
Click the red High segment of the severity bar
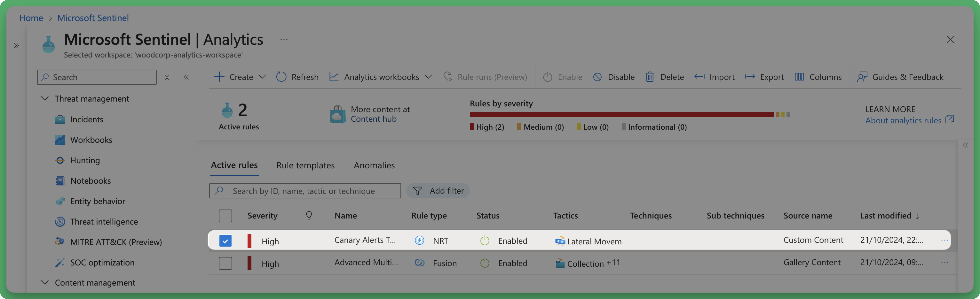coord(622,114)
